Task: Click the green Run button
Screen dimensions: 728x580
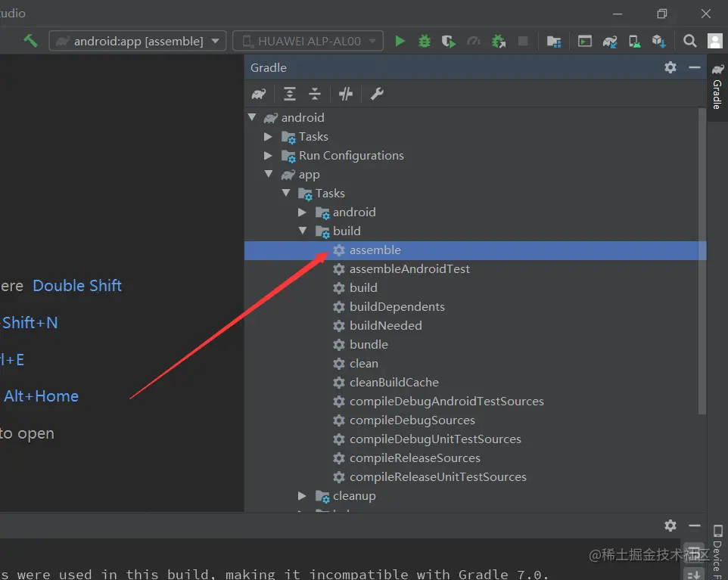Action: [x=400, y=41]
